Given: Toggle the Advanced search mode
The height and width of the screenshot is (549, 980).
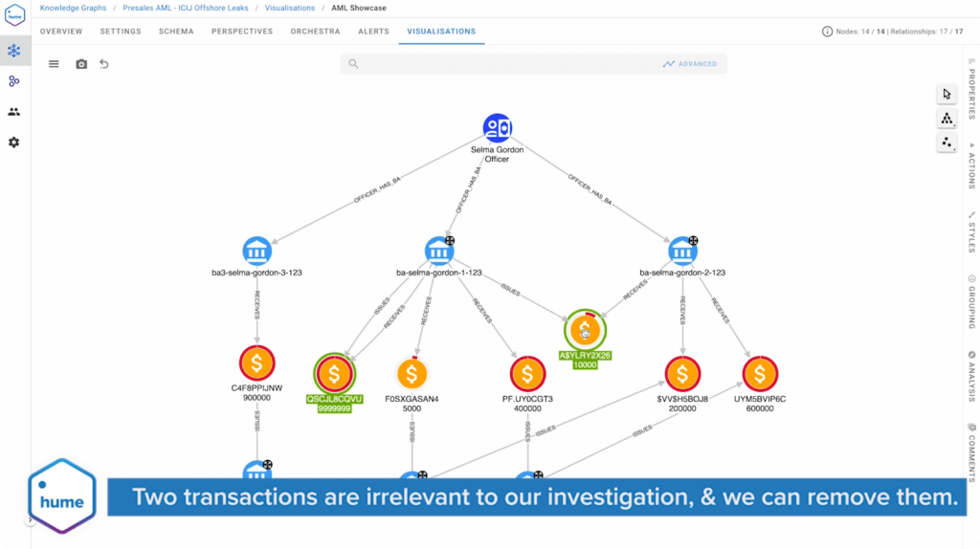Looking at the screenshot, I should point(689,64).
